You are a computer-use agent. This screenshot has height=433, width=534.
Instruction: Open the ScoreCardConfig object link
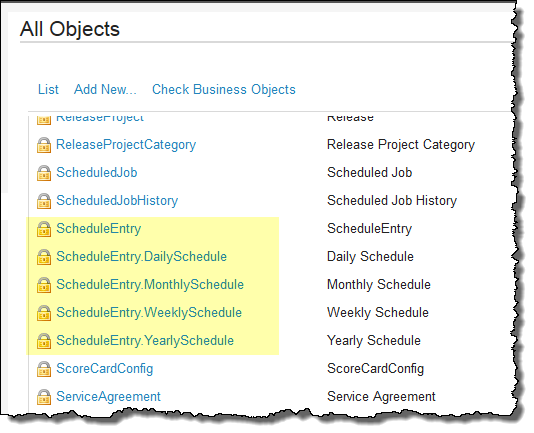pos(105,369)
